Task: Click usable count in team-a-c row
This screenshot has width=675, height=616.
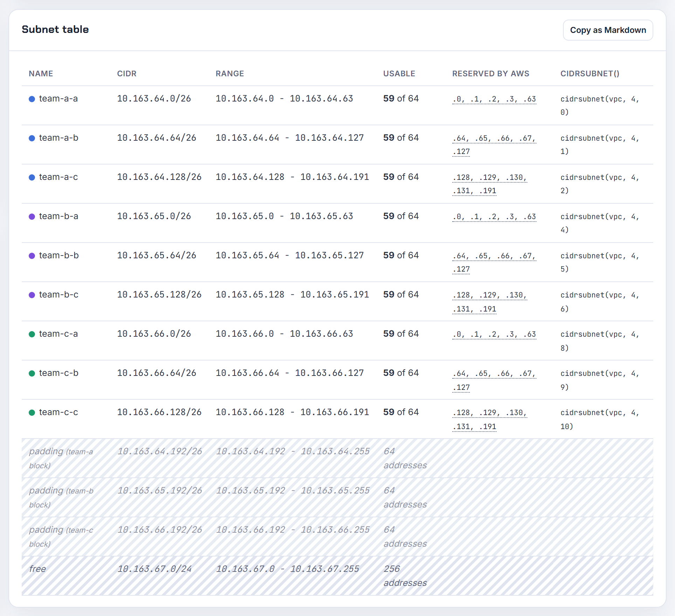Action: [401, 177]
